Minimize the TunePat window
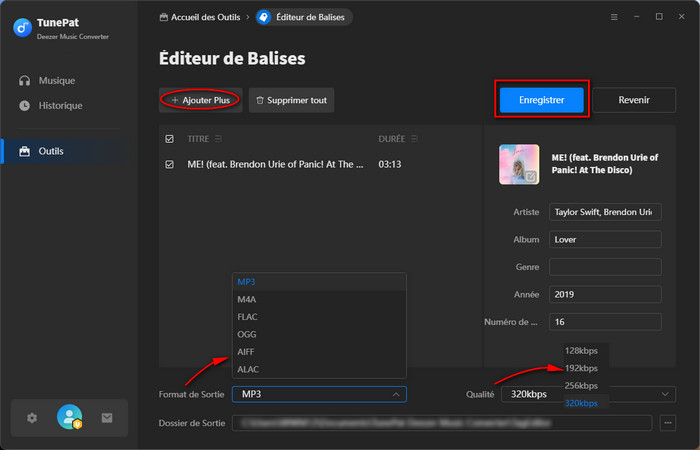700x450 pixels. pyautogui.click(x=637, y=17)
